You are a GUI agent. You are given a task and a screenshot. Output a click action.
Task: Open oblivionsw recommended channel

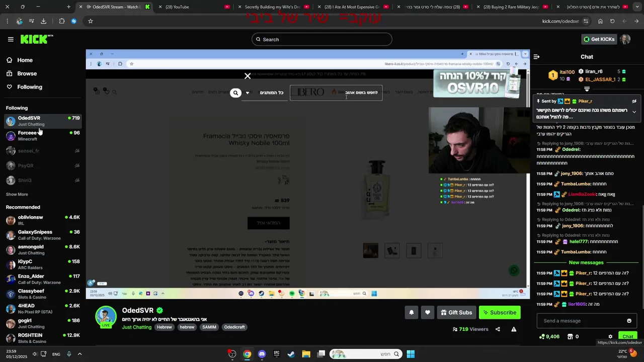43,220
